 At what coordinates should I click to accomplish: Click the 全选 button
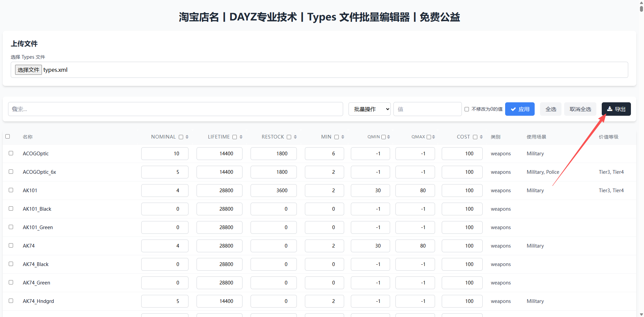pyautogui.click(x=551, y=109)
